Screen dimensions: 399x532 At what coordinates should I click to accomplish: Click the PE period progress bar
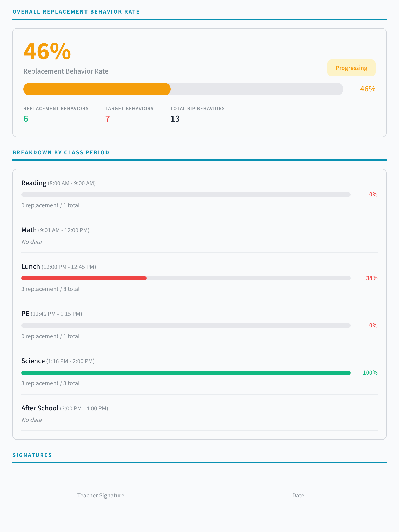coord(186,325)
